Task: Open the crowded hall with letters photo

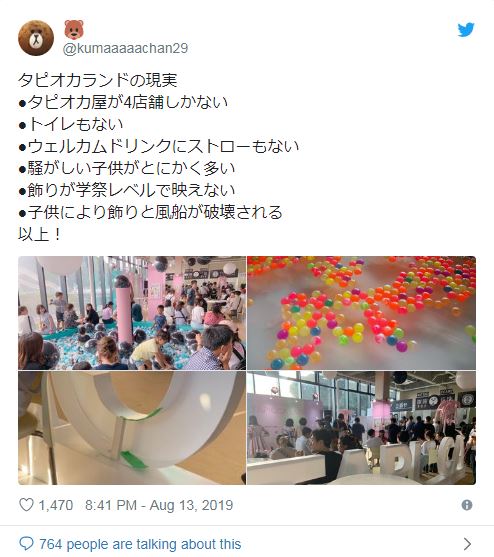Action: coord(361,428)
